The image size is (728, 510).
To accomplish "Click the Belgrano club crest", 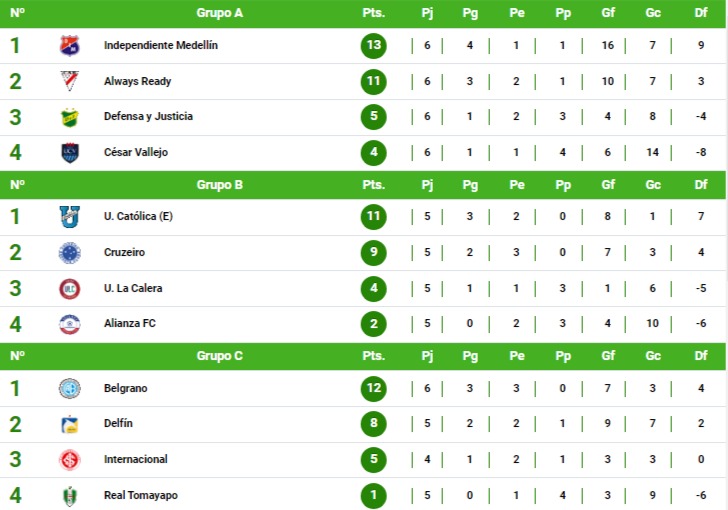I will (69, 388).
